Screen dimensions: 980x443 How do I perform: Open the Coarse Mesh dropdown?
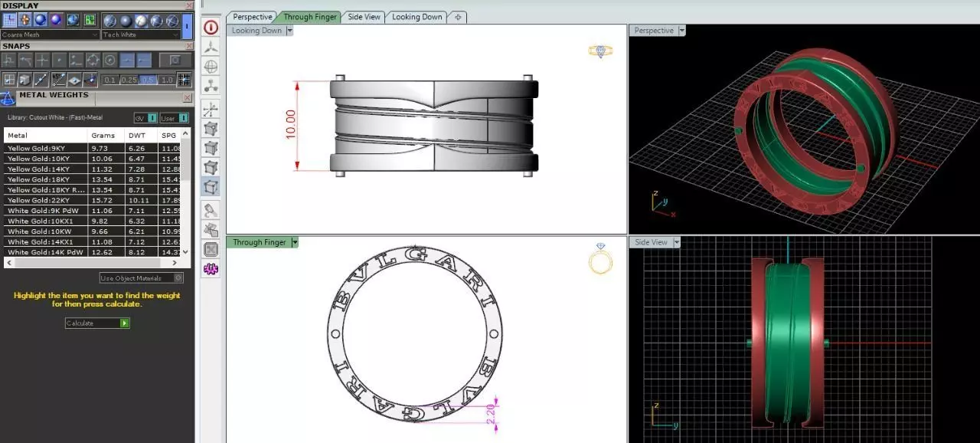tap(50, 34)
